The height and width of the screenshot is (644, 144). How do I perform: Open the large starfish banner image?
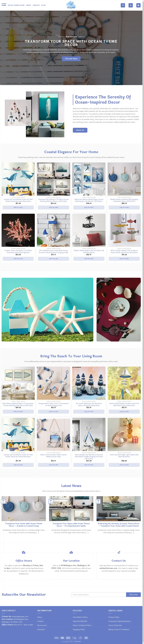(x=47, y=310)
